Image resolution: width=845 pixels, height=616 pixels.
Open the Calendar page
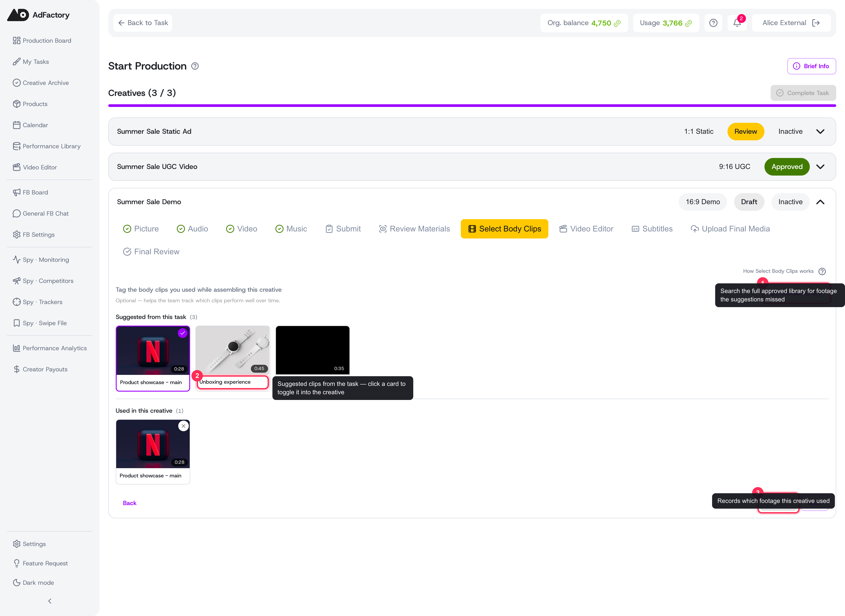click(30, 125)
